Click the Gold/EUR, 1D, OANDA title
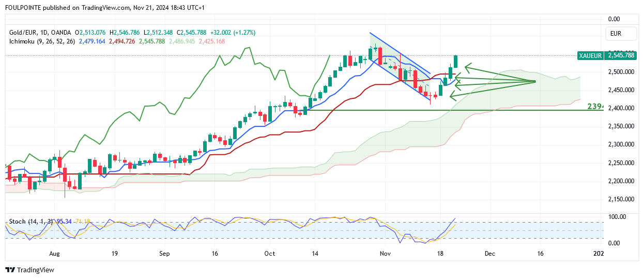644x279 pixels. point(41,33)
